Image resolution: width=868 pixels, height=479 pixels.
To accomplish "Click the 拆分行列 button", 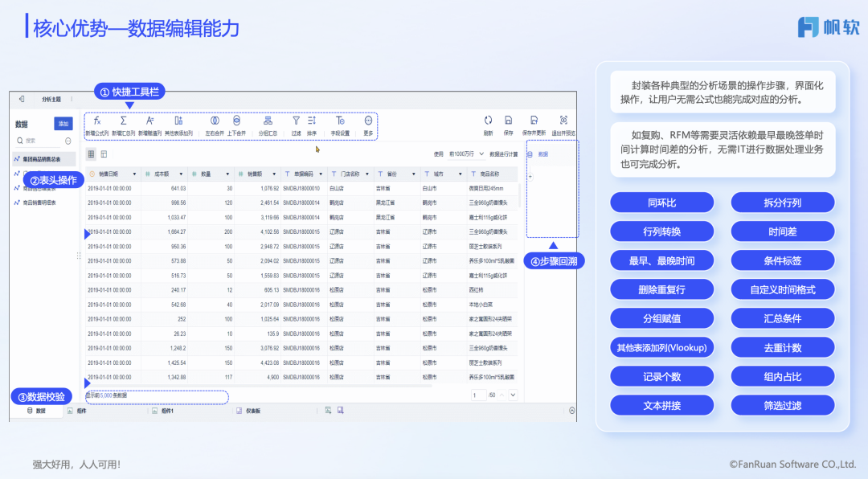I will click(783, 203).
